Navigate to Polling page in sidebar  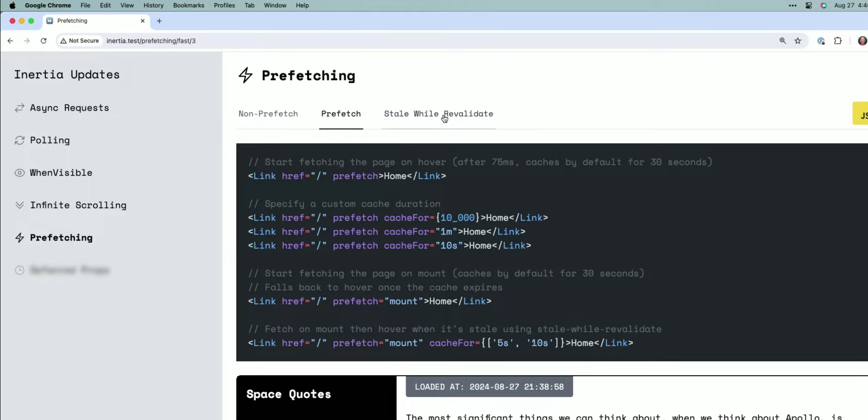(50, 140)
